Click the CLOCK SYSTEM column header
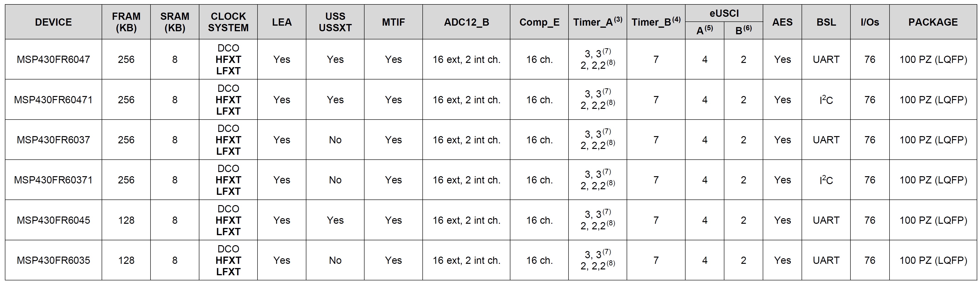Viewport: 980px width, 282px height. 228,22
